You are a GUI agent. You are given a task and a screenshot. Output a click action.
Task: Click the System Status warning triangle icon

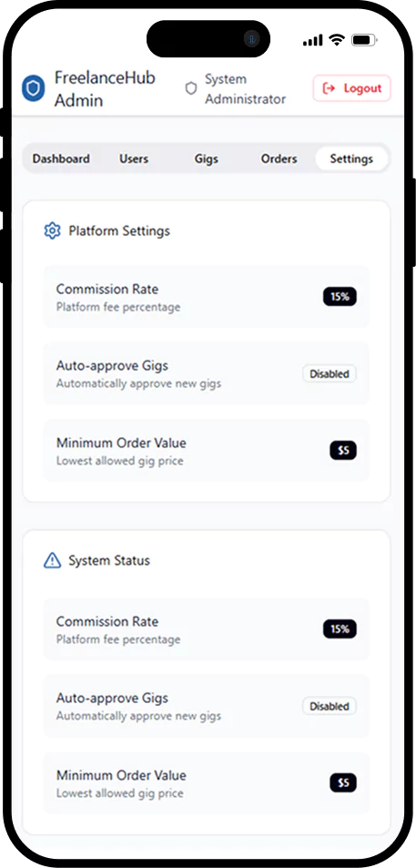coord(52,561)
